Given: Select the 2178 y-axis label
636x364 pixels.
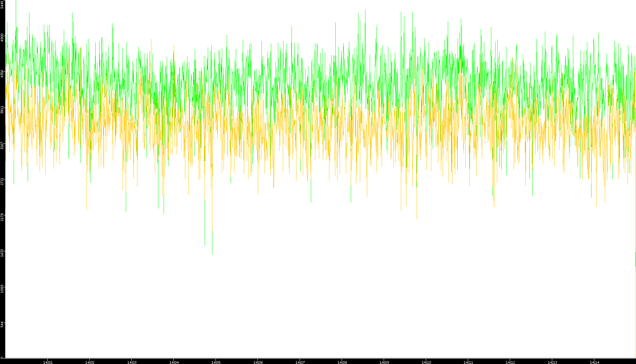Looking at the screenshot, I should [x=2, y=217].
